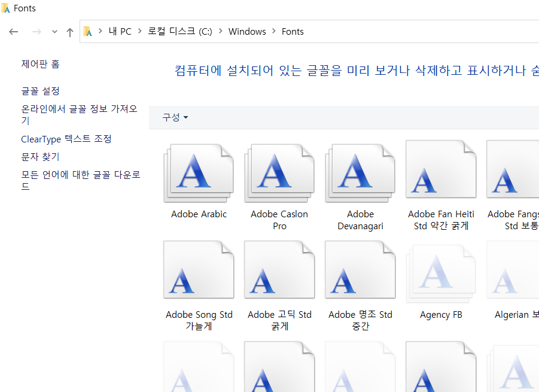Image resolution: width=539 pixels, height=392 pixels.
Task: Open 글꼴 설정 link
Action: (x=40, y=91)
